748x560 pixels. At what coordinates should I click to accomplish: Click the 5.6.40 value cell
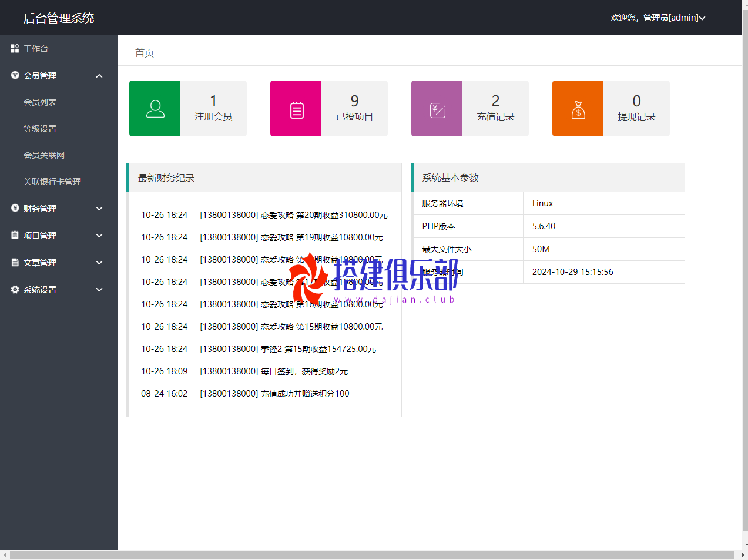[x=604, y=226]
